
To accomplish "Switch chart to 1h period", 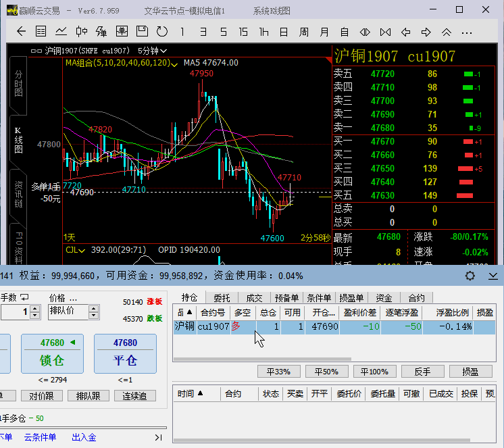I will [x=263, y=32].
